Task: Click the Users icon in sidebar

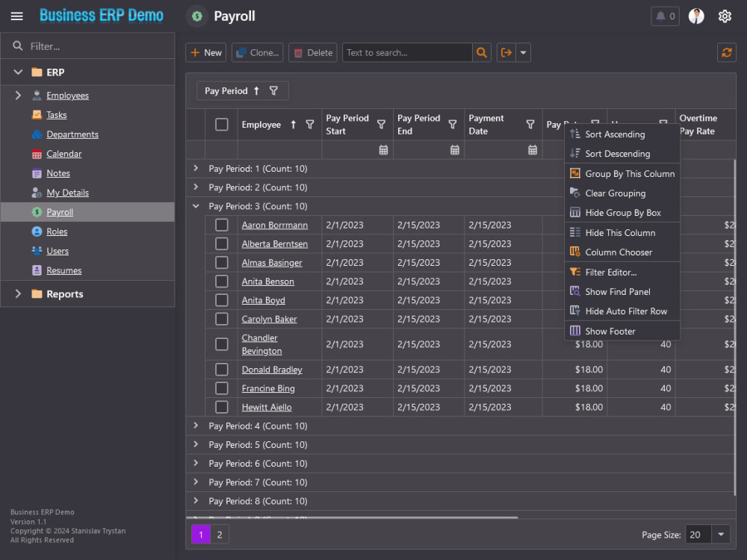Action: [37, 251]
